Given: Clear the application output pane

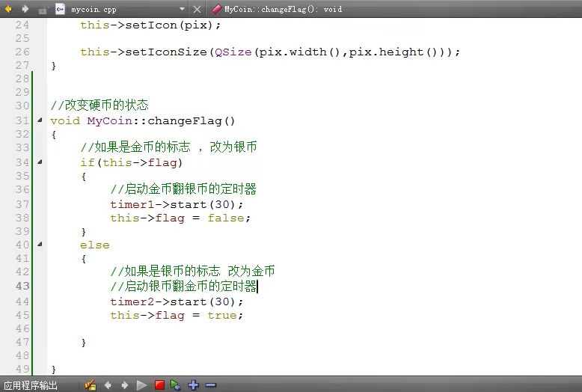Looking at the screenshot, I should click(91, 385).
